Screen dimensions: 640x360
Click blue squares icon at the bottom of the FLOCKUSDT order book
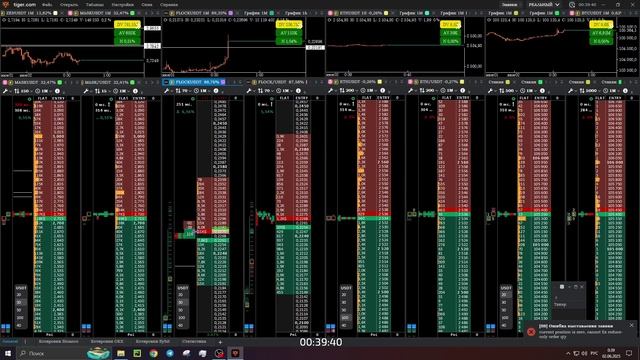pyautogui.click(x=167, y=327)
